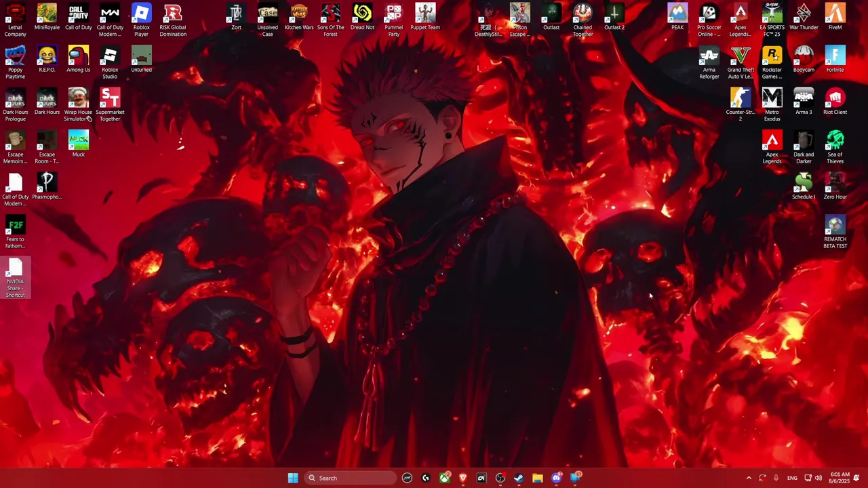This screenshot has height=488, width=868.
Task: Select the Zero Hour icon
Action: coord(835,186)
